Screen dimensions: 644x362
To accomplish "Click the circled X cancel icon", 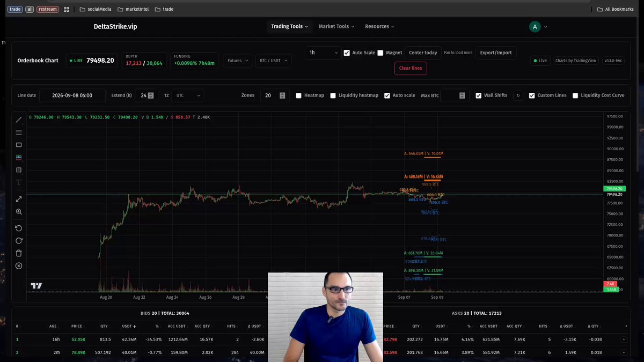I will tap(19, 266).
